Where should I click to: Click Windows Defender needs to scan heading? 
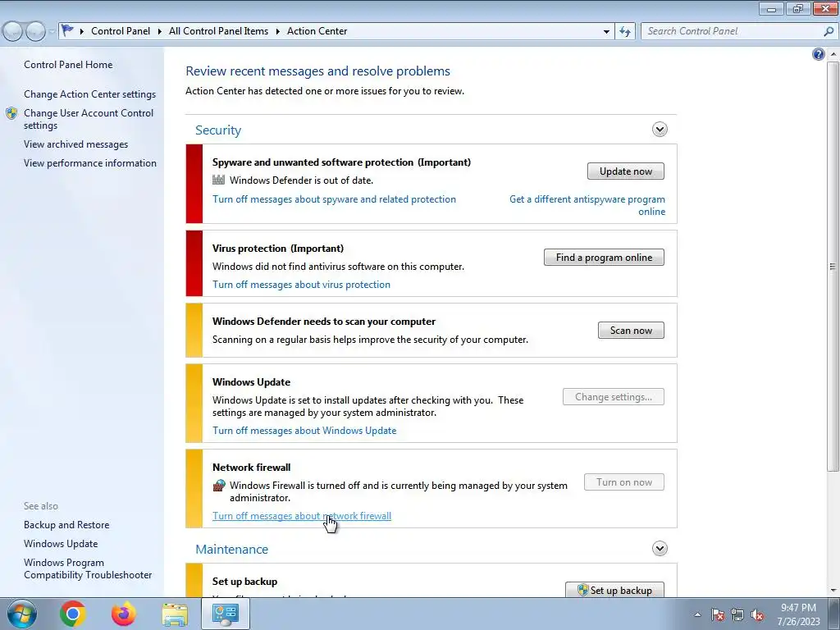324,322
